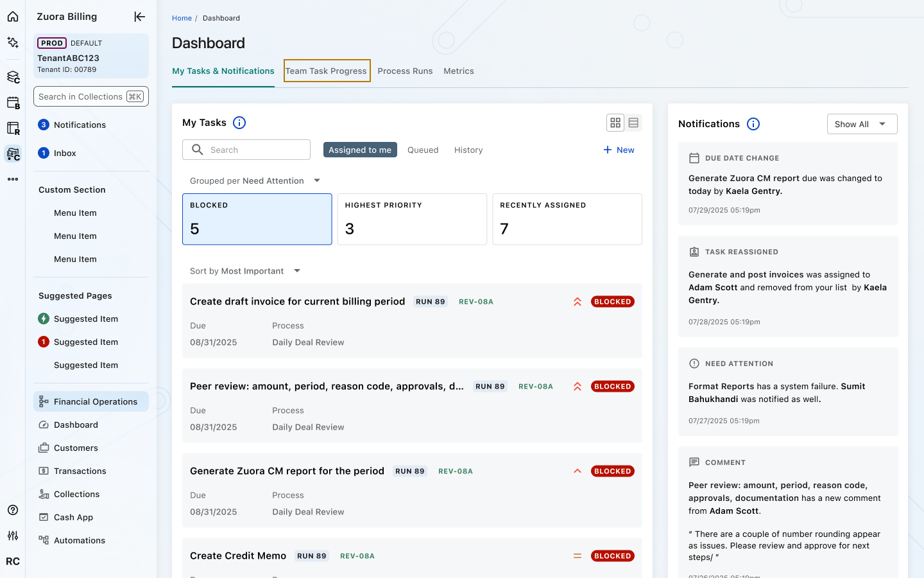Open Financial Operations section
Image resolution: width=924 pixels, height=578 pixels.
pos(91,402)
